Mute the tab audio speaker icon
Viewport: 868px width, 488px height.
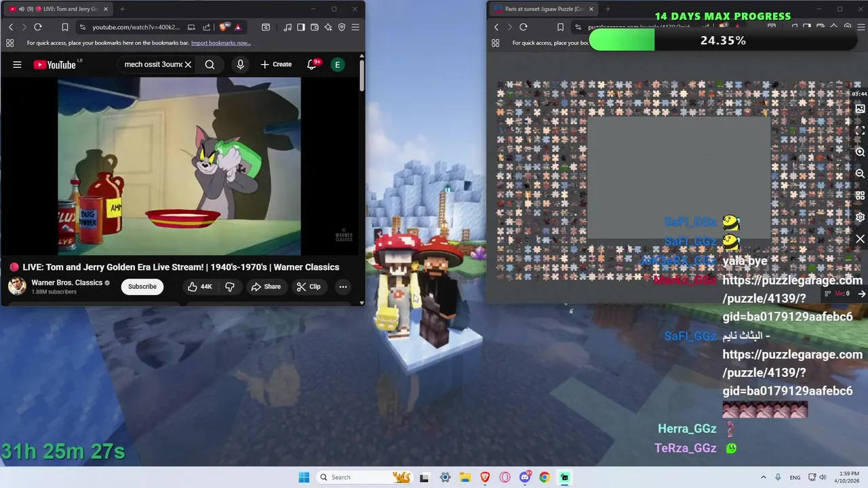22,9
